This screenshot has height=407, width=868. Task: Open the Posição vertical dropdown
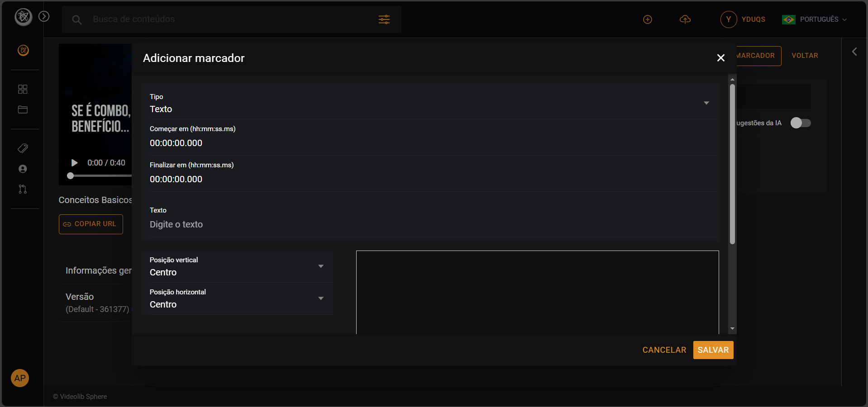[x=321, y=266]
